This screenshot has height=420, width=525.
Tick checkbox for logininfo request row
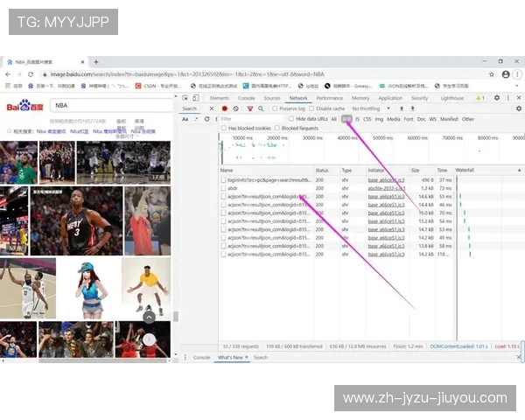click(223, 180)
